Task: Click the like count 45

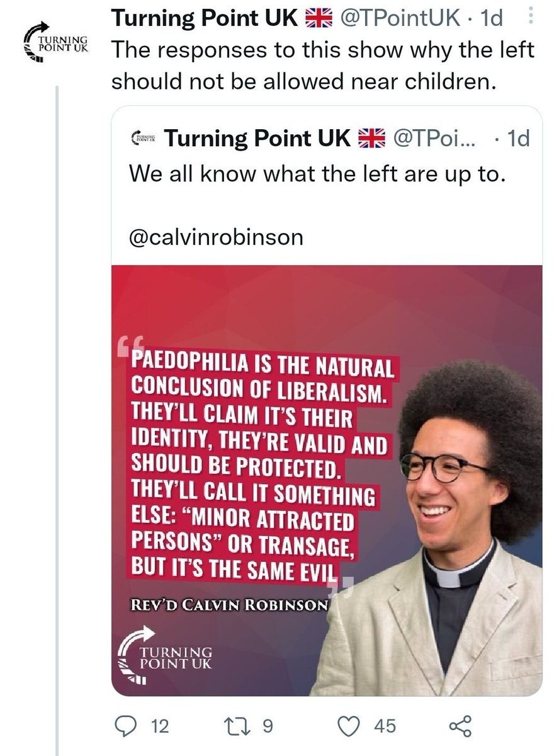Action: tap(385, 726)
